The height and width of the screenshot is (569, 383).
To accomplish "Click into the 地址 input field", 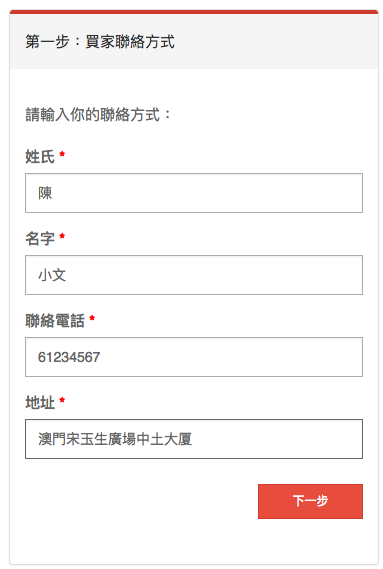I will tap(194, 439).
